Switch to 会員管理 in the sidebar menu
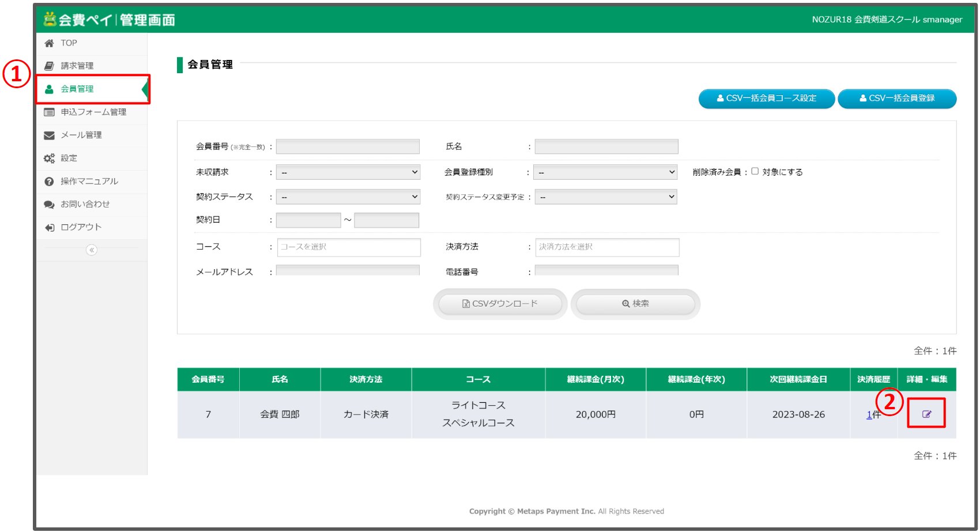Image resolution: width=980 pixels, height=532 pixels. [x=76, y=89]
